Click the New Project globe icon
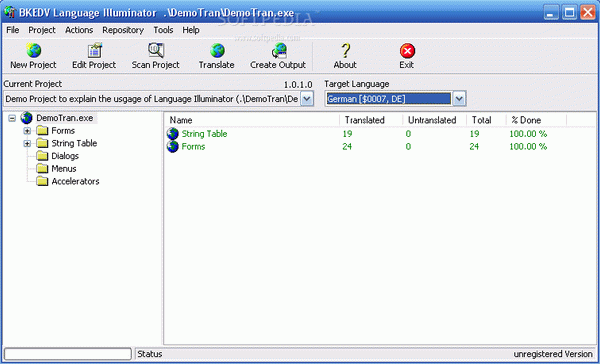 point(34,51)
